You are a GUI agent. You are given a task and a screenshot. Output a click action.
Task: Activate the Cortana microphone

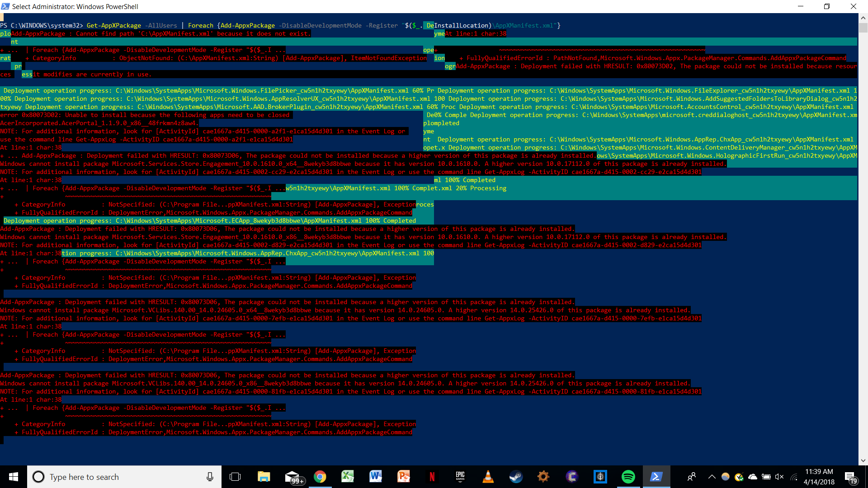click(x=210, y=477)
